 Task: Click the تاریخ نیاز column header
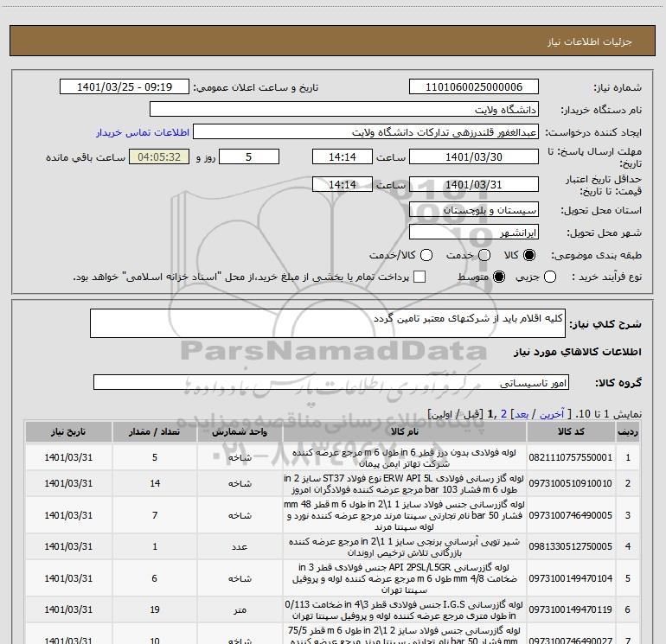pyautogui.click(x=68, y=431)
